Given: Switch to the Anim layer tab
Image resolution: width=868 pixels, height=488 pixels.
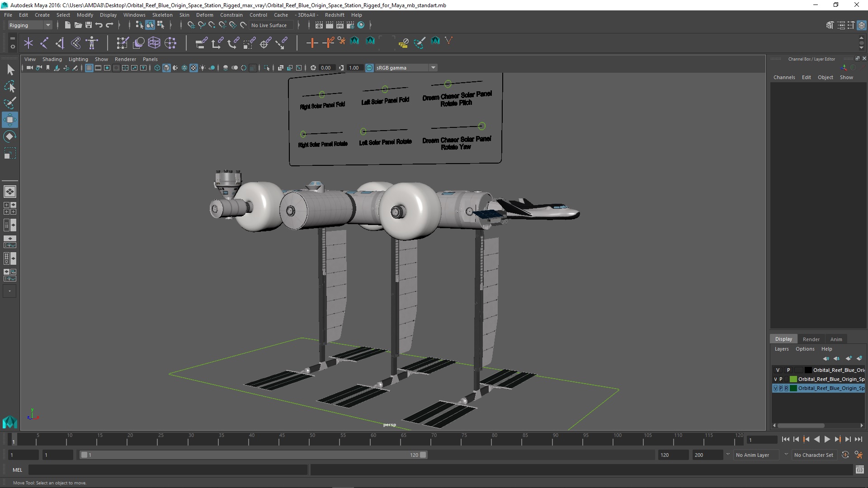Looking at the screenshot, I should coord(836,339).
